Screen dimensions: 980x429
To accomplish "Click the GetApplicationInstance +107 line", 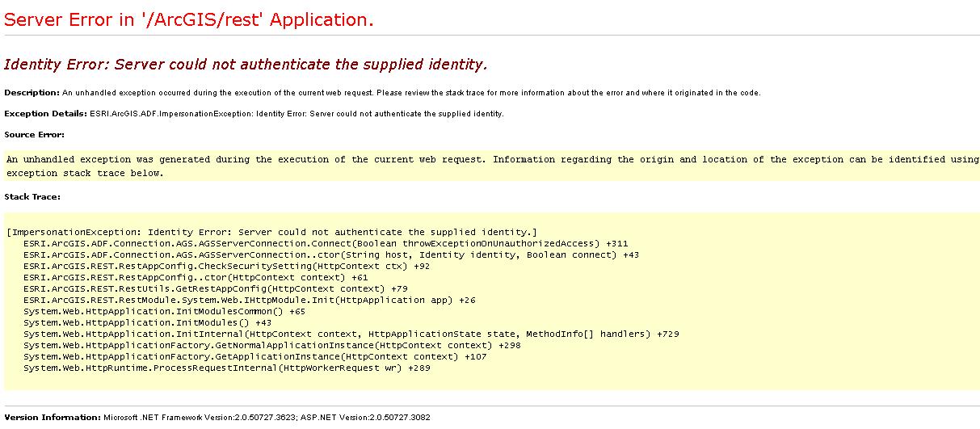I will (x=255, y=356).
